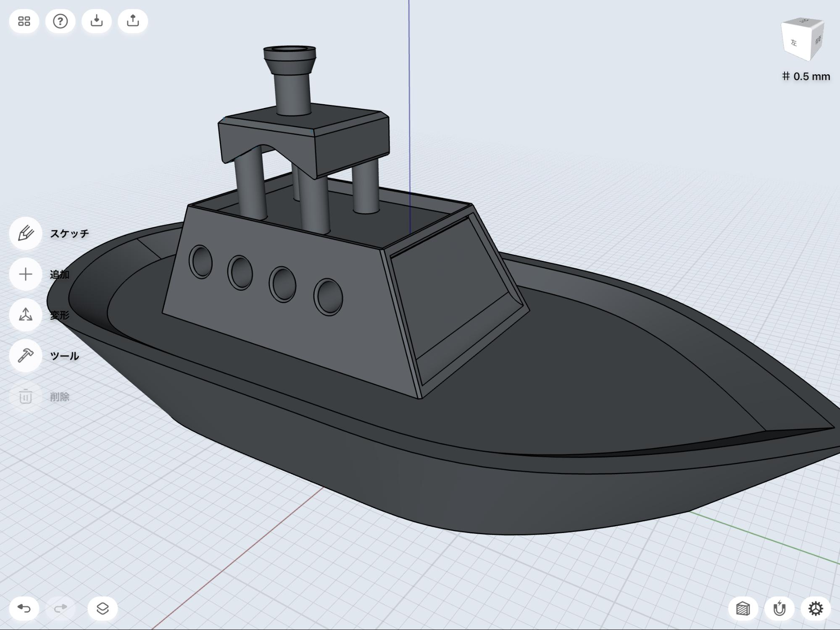Change the 0.5 mm grid size
Viewport: 840px width, 630px height.
[806, 76]
